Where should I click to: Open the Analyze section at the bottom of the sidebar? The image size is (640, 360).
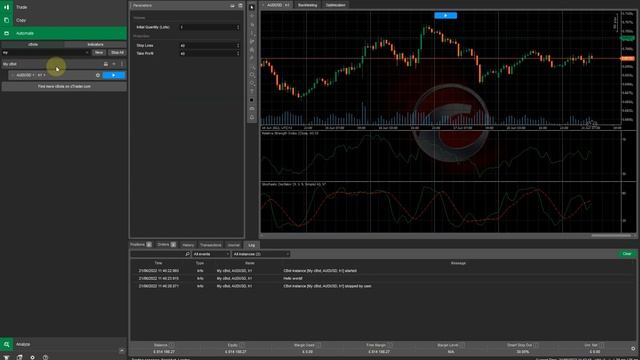click(x=63, y=344)
